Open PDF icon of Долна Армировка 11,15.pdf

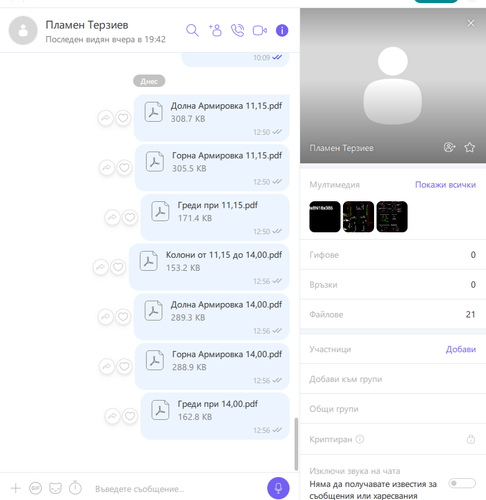tap(154, 112)
